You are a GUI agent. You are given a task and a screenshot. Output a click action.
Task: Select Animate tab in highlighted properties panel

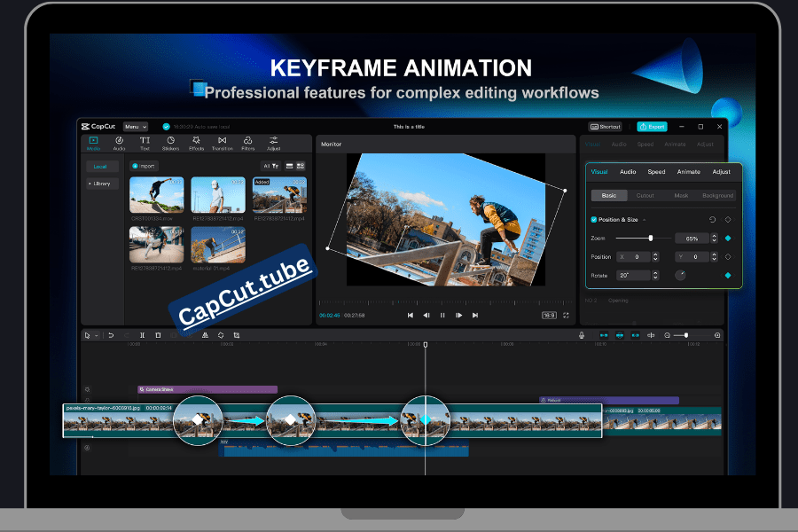click(x=689, y=172)
